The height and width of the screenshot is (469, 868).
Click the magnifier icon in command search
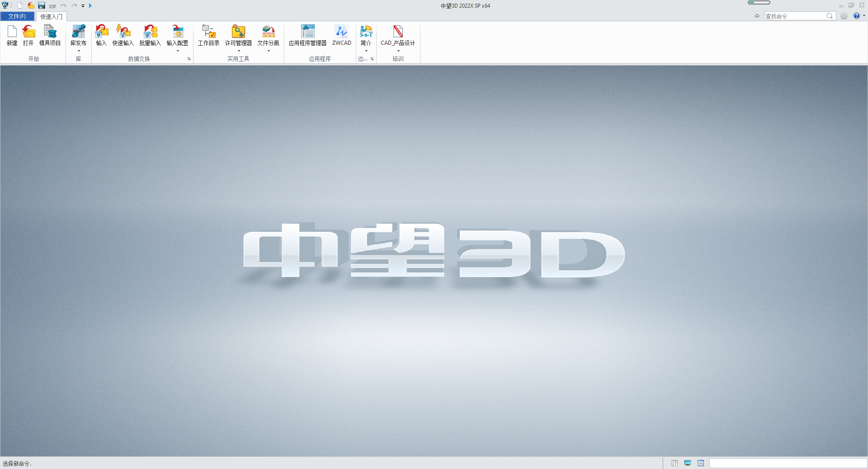tap(830, 16)
